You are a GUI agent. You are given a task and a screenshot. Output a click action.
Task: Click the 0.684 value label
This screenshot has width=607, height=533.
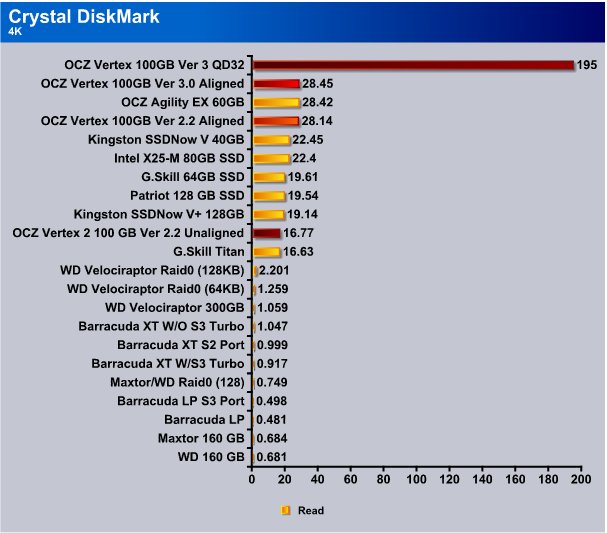(272, 438)
